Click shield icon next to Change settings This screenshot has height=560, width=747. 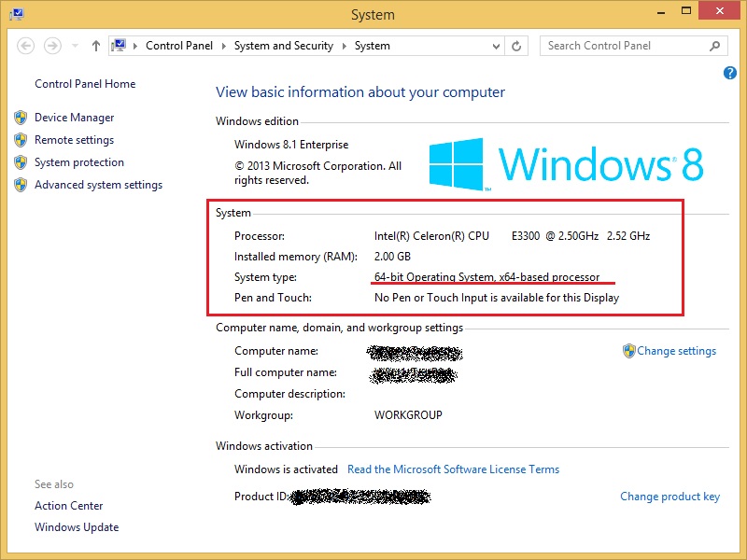coord(628,351)
